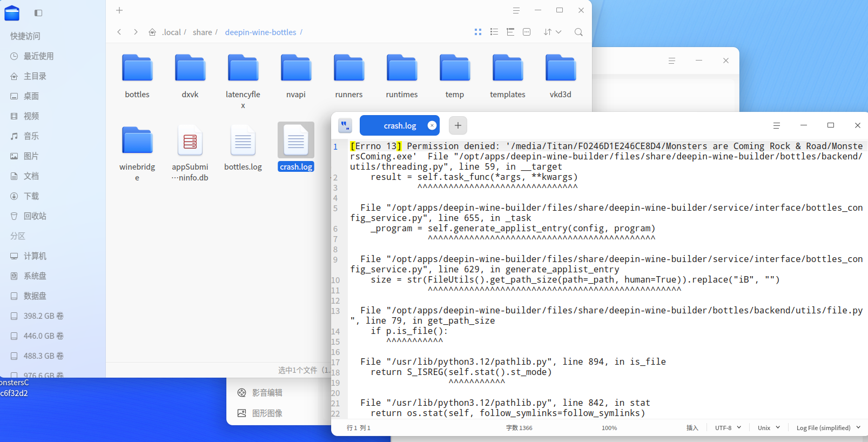Navigate to share in the breadcrumb
The width and height of the screenshot is (868, 442).
pyautogui.click(x=202, y=32)
